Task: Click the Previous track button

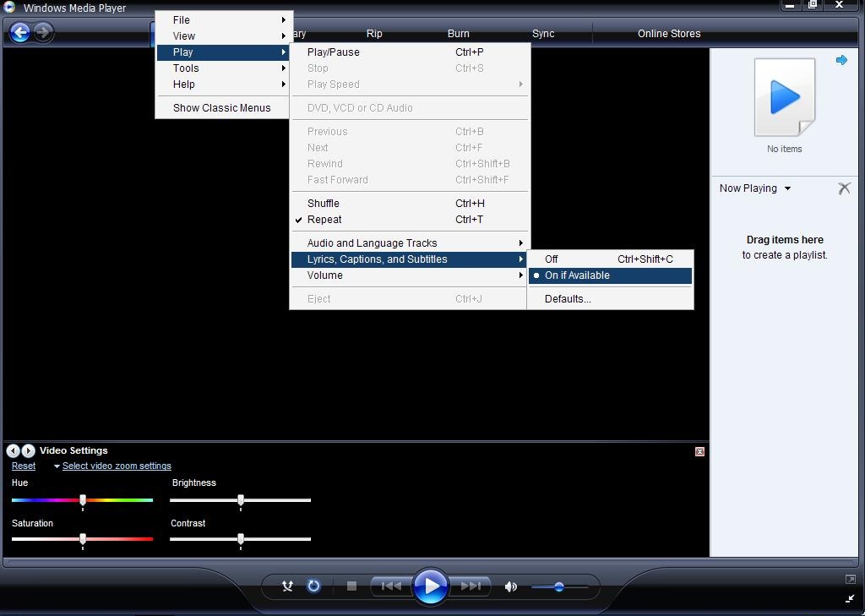Action: pos(391,586)
